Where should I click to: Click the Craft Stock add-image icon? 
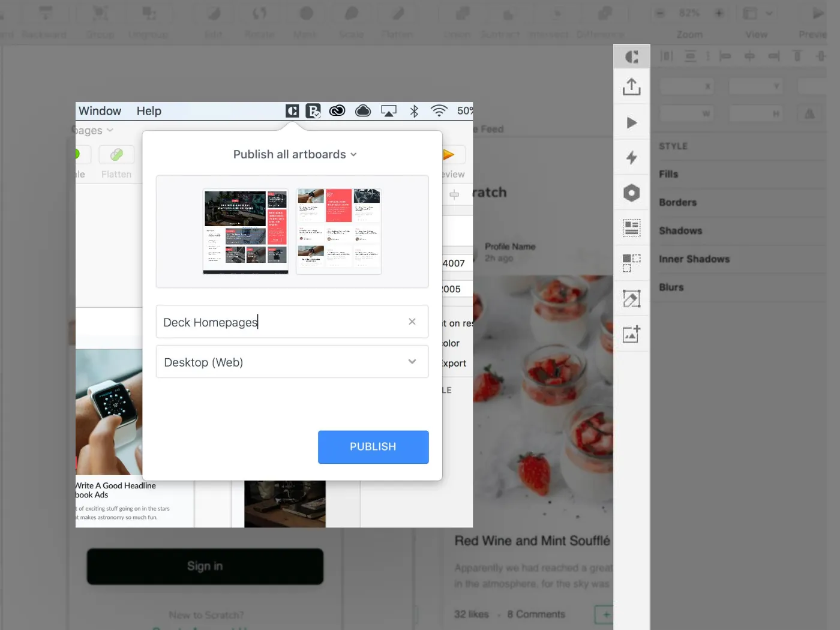[631, 334]
